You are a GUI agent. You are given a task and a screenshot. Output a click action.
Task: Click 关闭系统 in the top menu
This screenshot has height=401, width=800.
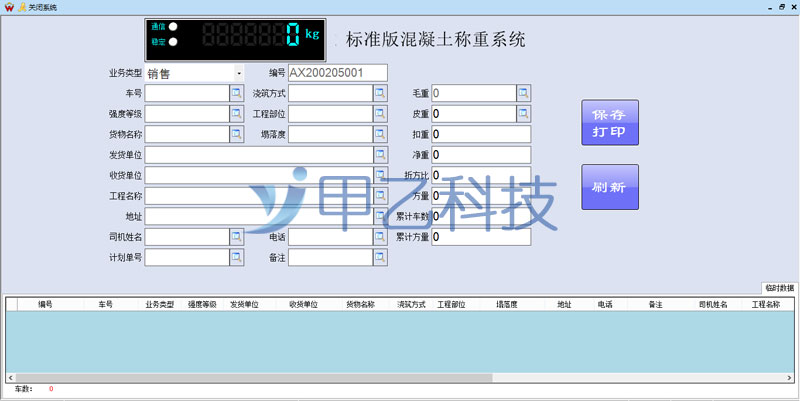click(x=41, y=6)
